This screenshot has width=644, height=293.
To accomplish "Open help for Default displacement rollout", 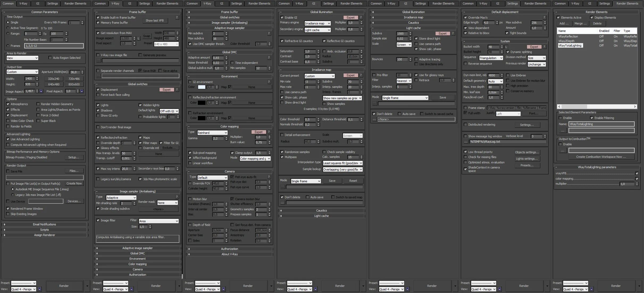I will tap(544, 17).
